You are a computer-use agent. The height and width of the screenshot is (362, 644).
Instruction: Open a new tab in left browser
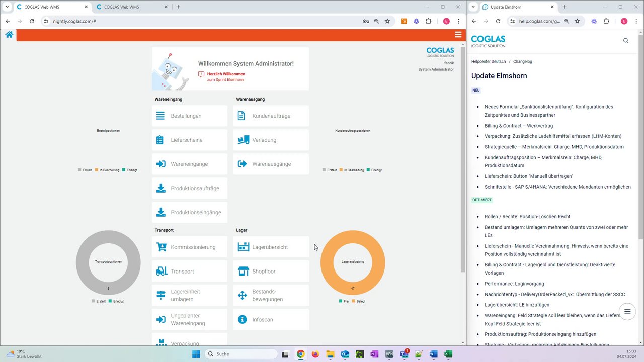pos(178,7)
